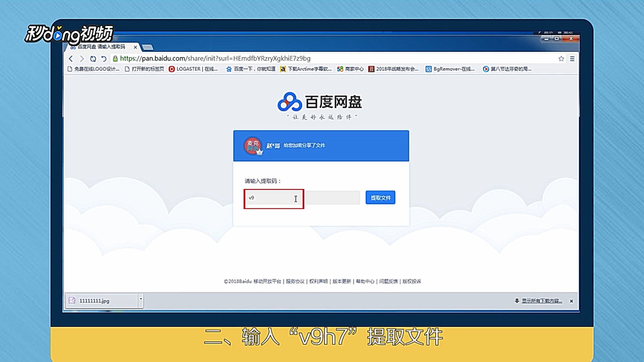
Task: Close the 百度网盘 browser tab
Action: 135,47
